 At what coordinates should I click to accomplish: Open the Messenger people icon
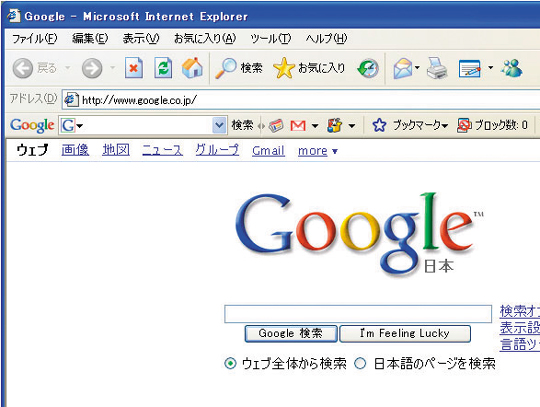coord(512,68)
